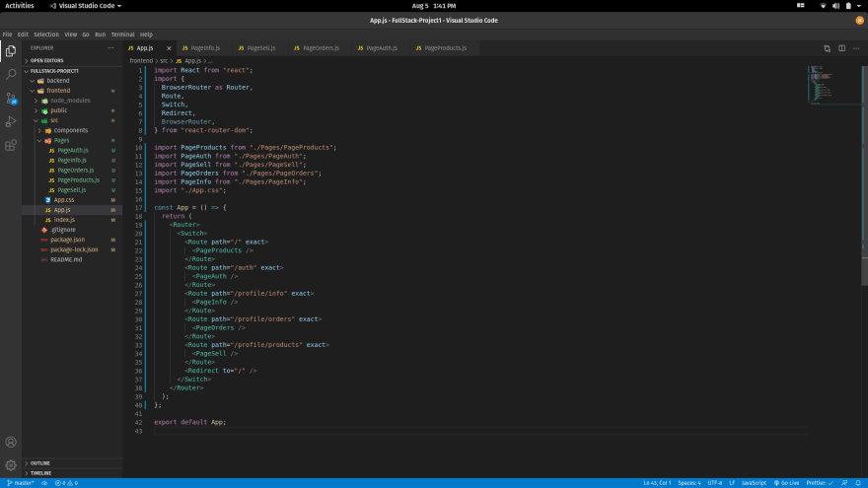Collapse the backend folder
Viewport: 868px width, 488px height.
pos(72,81)
